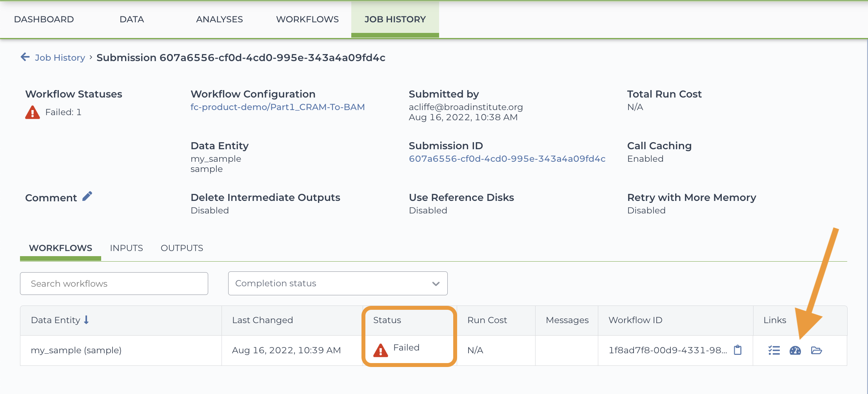The height and width of the screenshot is (394, 868).
Task: Click the Disabled value under Delete Intermediate Outputs
Action: [209, 210]
